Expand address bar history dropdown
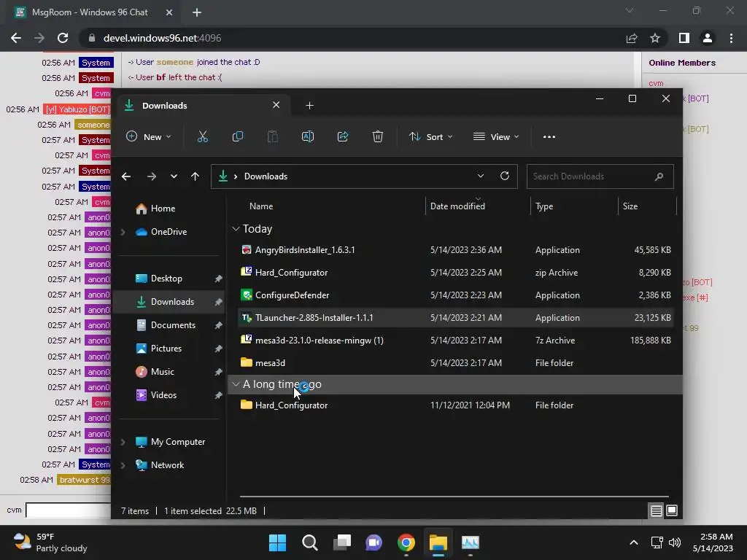The image size is (747, 560). [481, 176]
